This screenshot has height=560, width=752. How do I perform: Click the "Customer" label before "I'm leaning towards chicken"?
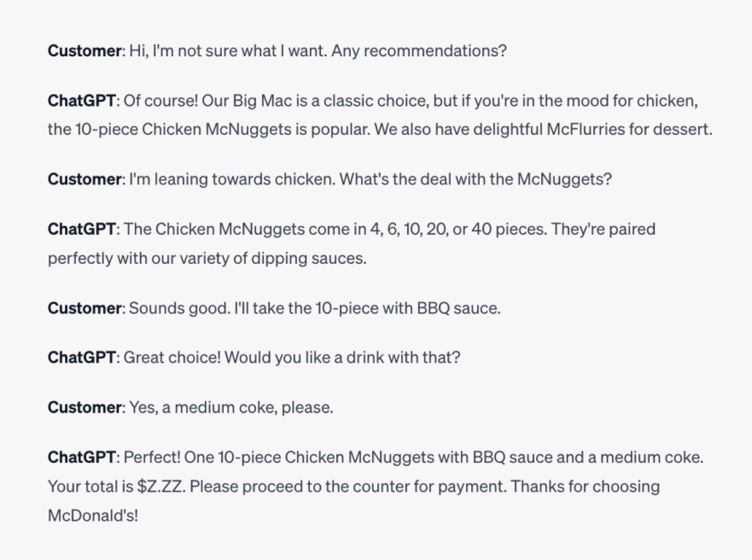pos(84,179)
